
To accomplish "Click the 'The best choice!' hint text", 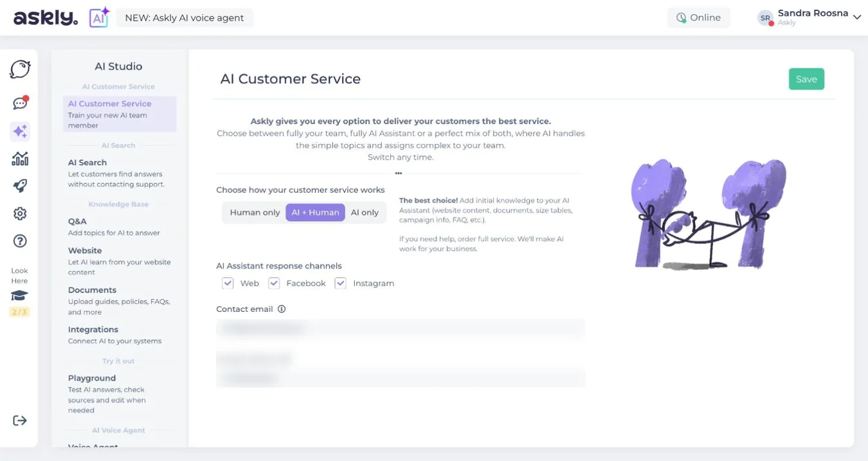I will coord(428,201).
